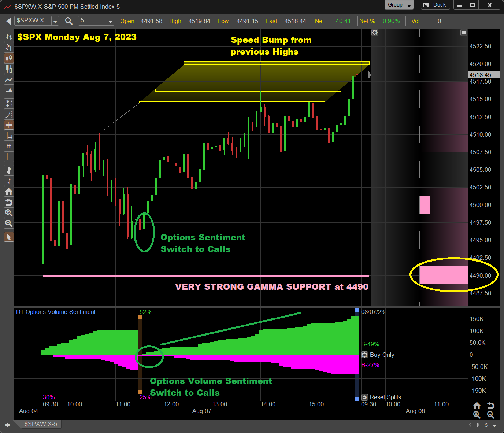Click Home icon in the left toolbar
504x433 pixels.
click(x=9, y=192)
